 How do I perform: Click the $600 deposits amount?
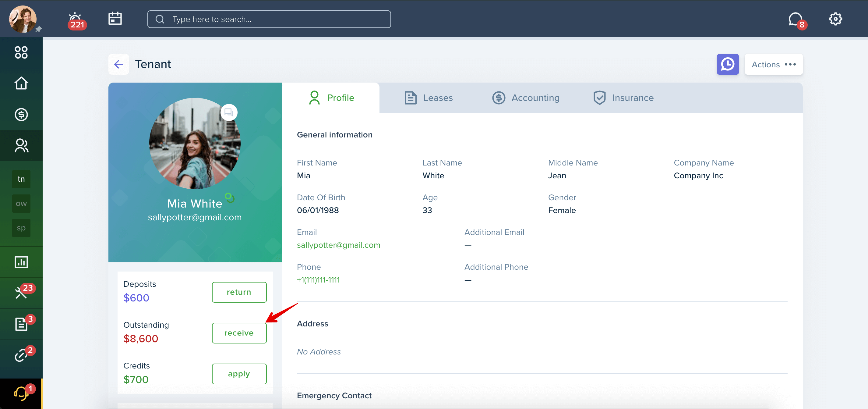coord(136,298)
